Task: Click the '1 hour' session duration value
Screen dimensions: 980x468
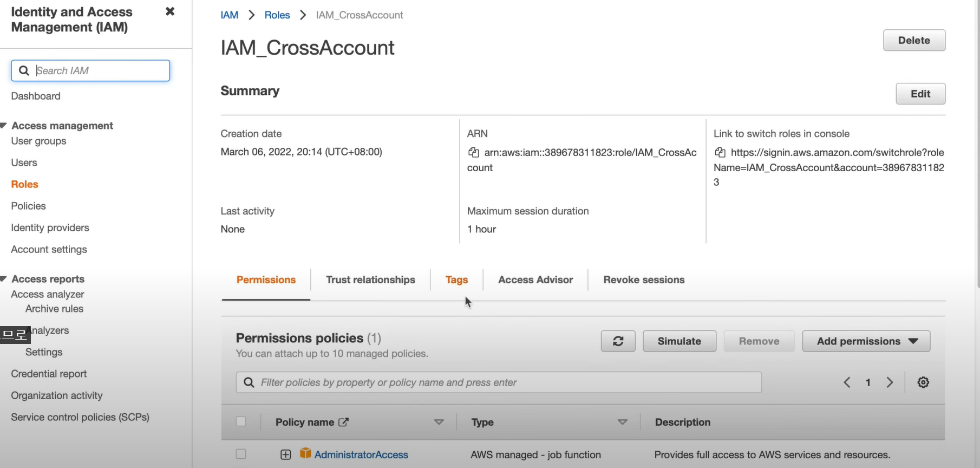Action: (x=481, y=229)
